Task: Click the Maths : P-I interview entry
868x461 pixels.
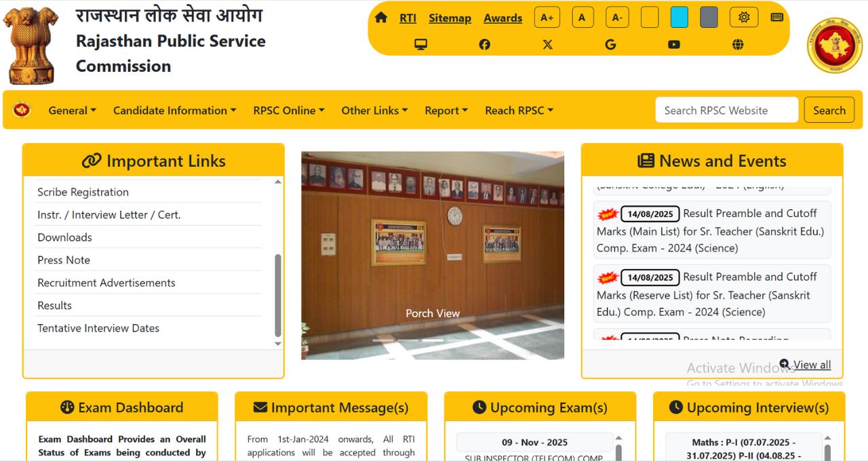Action: pos(744,447)
